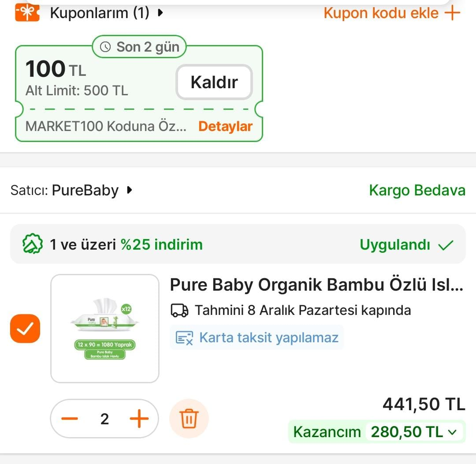The width and height of the screenshot is (476, 464).
Task: Open the Pure Baby Organik Bambu product title
Action: [316, 285]
